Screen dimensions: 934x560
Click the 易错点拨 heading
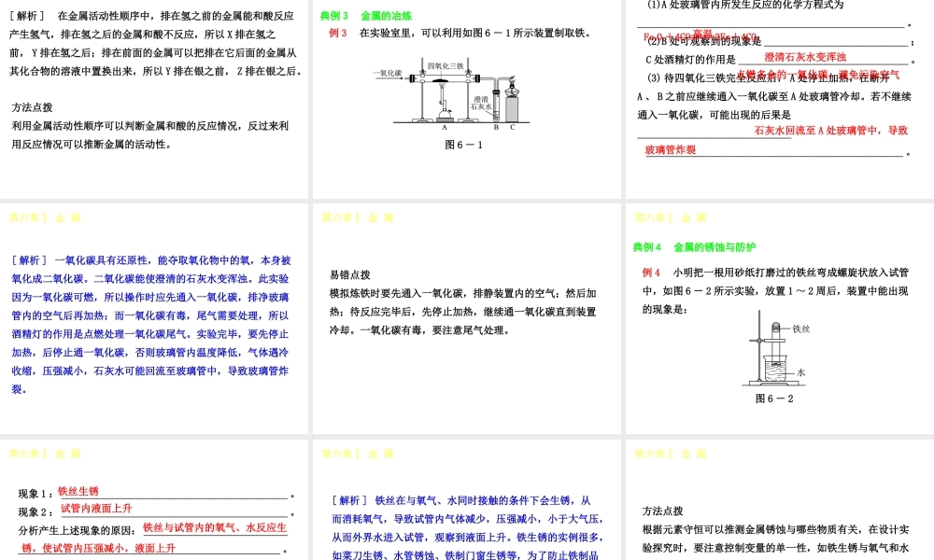[x=349, y=275]
